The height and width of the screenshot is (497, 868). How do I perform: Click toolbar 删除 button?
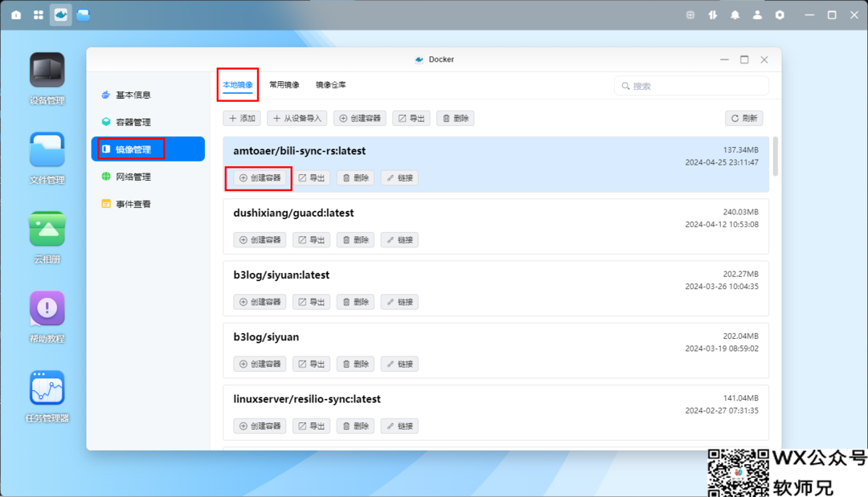456,118
